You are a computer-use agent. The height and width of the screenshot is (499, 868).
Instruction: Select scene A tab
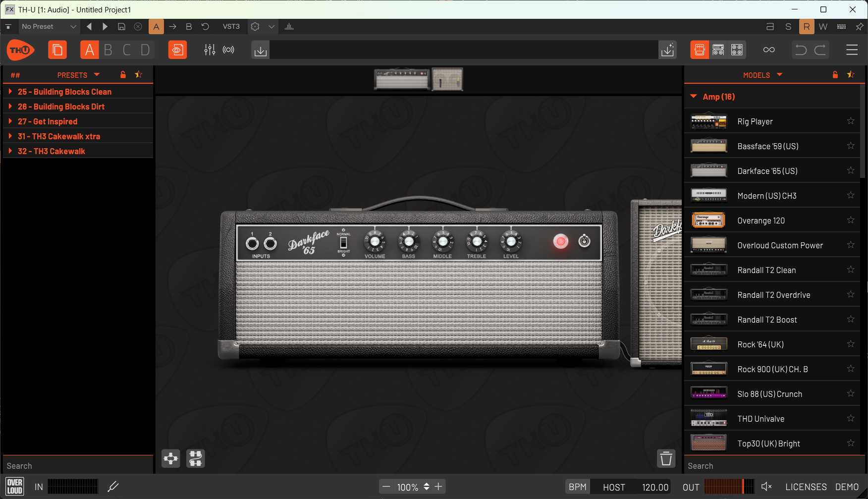(90, 50)
